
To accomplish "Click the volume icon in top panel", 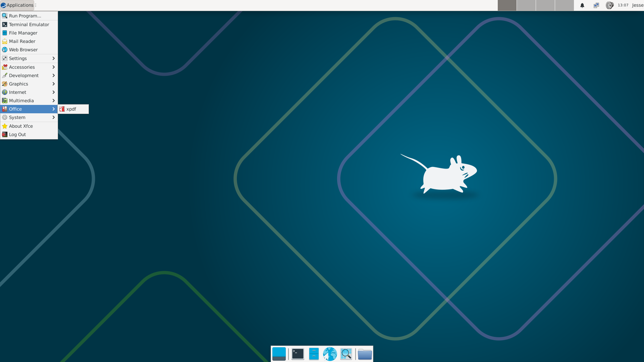I will (609, 5).
